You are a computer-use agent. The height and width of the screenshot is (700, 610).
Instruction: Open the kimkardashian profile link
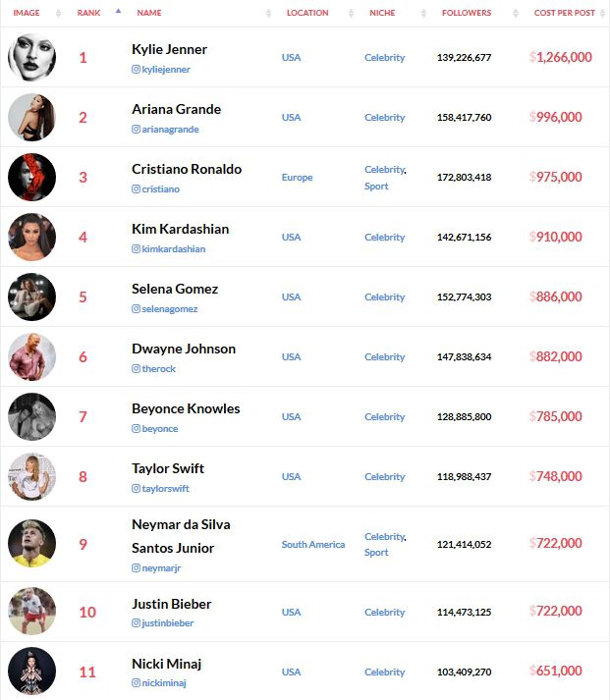[x=173, y=249]
